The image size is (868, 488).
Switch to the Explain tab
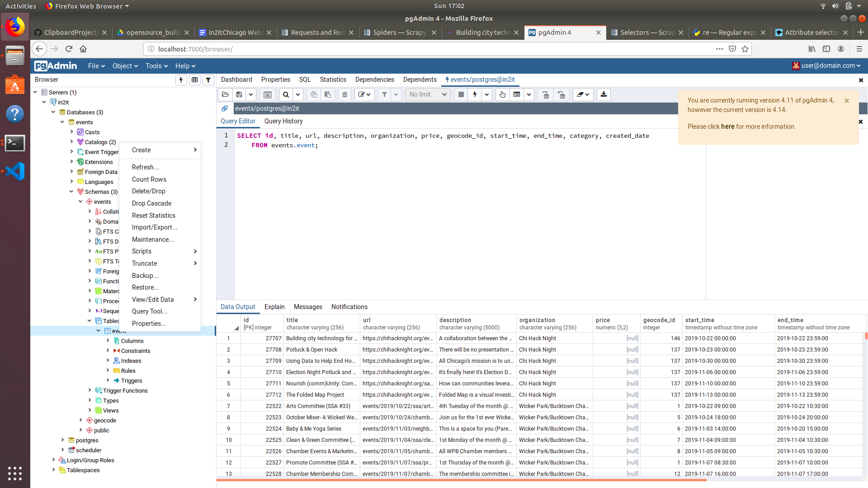click(x=274, y=307)
